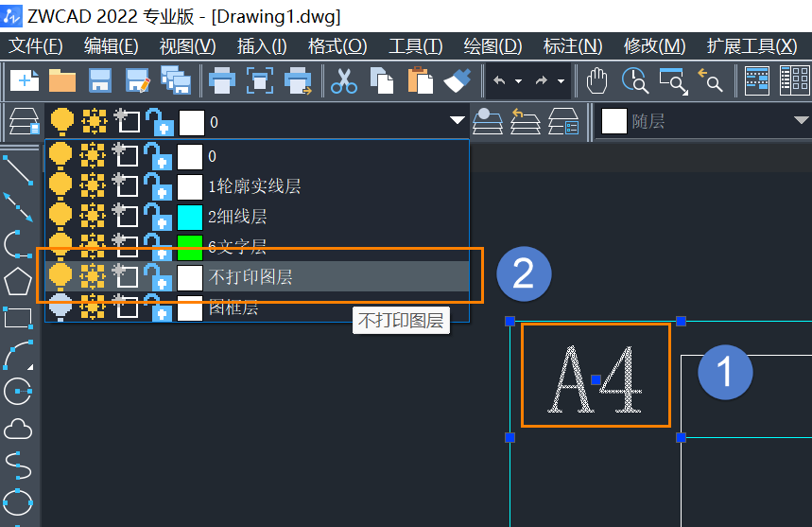812x527 pixels.
Task: Select the Ellipse tool
Action: (18, 502)
